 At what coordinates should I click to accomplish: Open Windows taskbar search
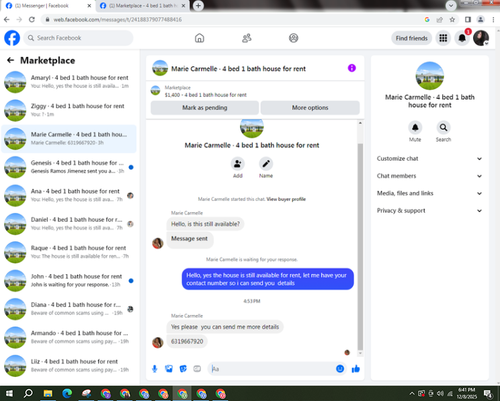tap(28, 394)
